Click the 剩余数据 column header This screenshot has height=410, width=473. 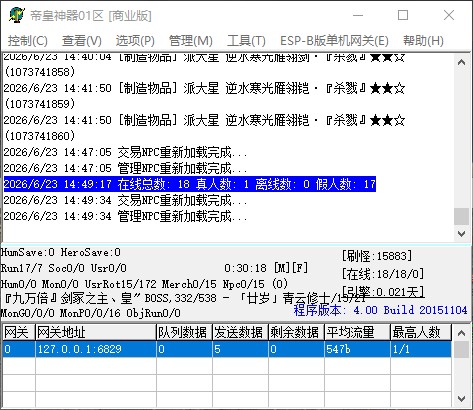click(296, 332)
